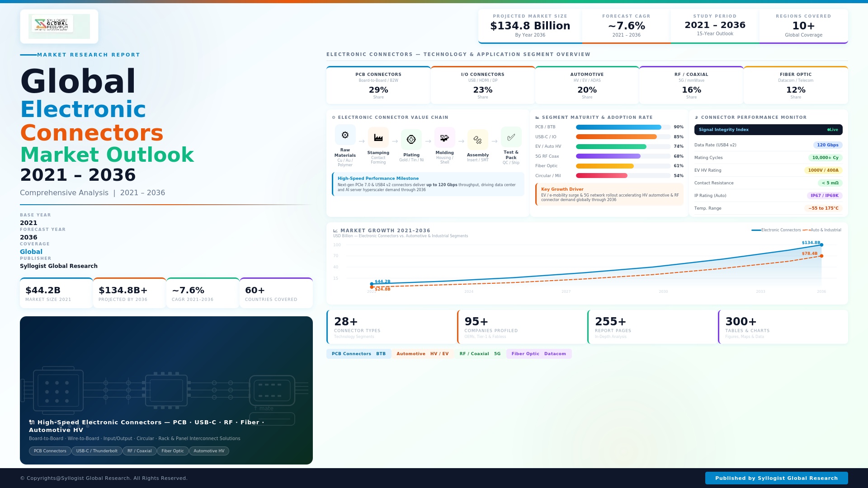Toggle the Electronic Connectors chart legend

point(776,230)
